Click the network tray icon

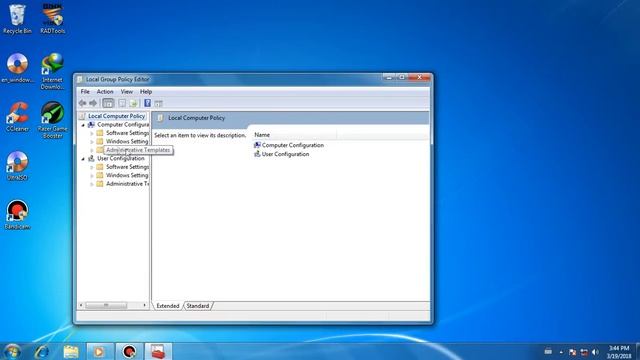584,352
